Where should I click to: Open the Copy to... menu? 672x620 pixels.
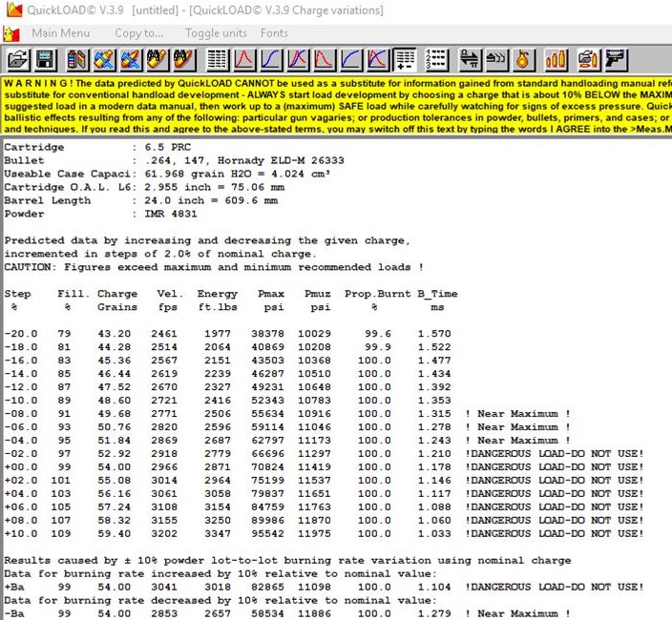pyautogui.click(x=138, y=33)
